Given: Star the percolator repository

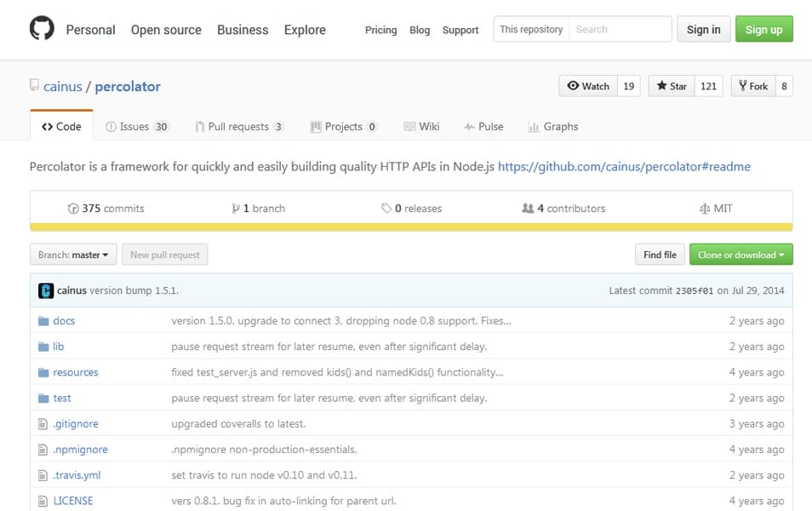Looking at the screenshot, I should tap(672, 86).
